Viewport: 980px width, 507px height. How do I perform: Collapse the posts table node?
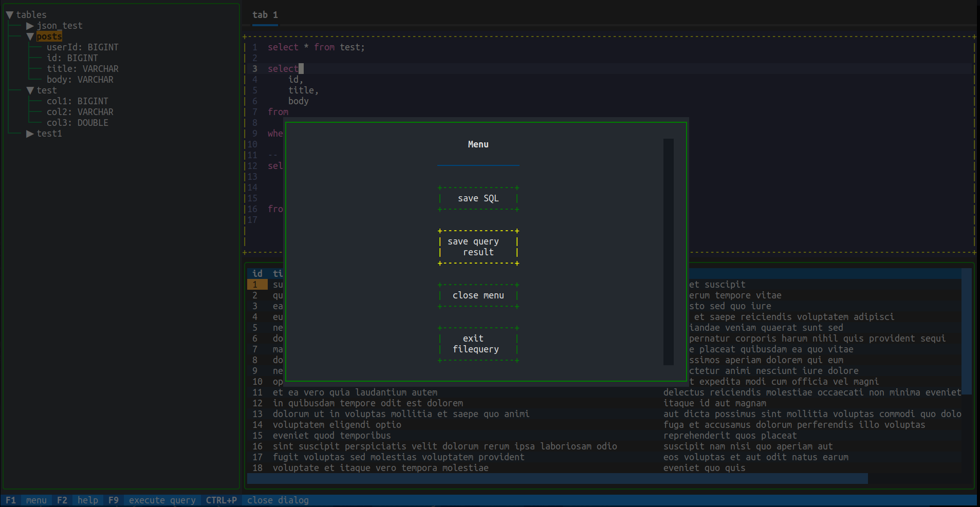tap(30, 36)
